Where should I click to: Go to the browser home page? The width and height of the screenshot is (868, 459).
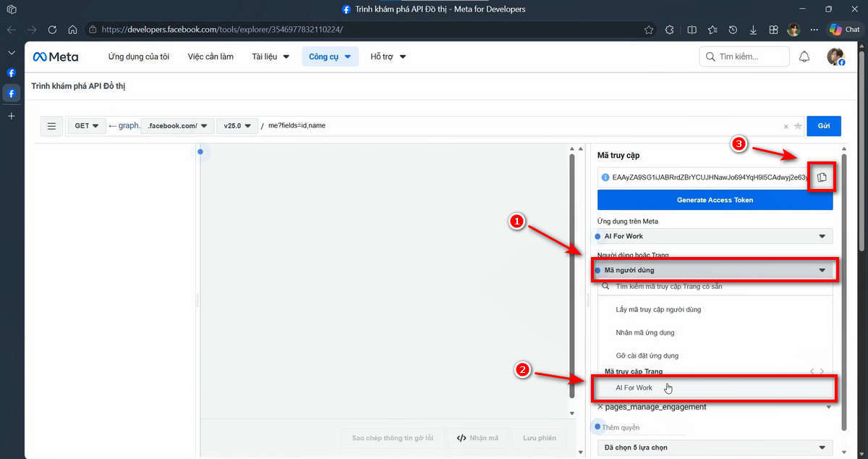click(x=72, y=30)
